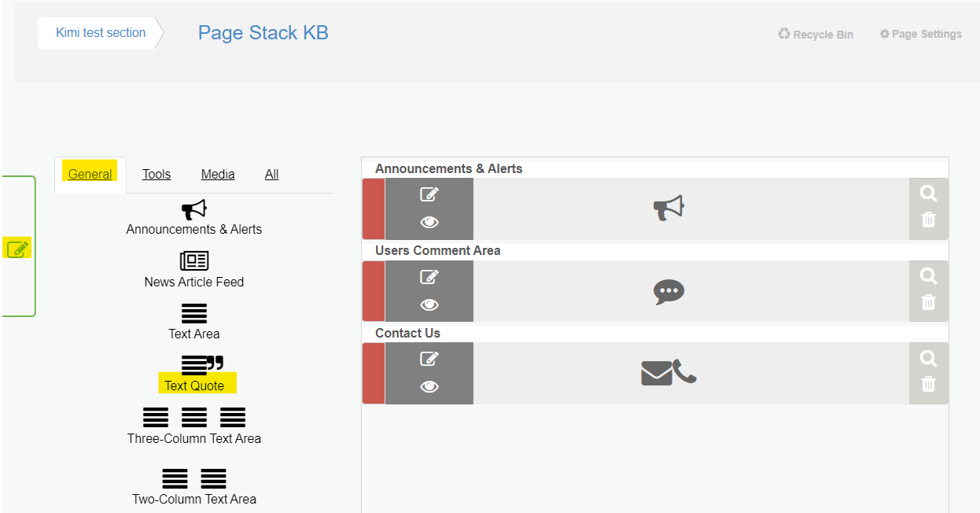Delete the Users Comment Area item with trash icon

coord(929,302)
